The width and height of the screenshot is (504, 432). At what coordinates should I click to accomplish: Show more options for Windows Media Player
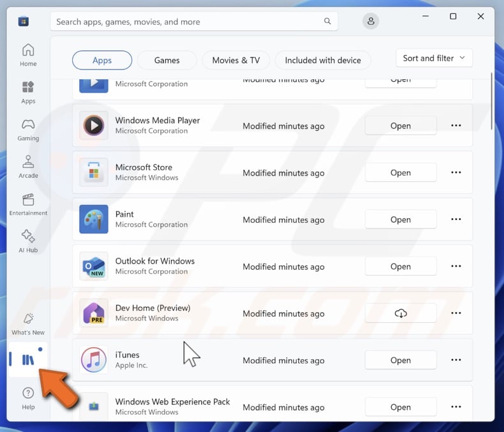tap(456, 126)
